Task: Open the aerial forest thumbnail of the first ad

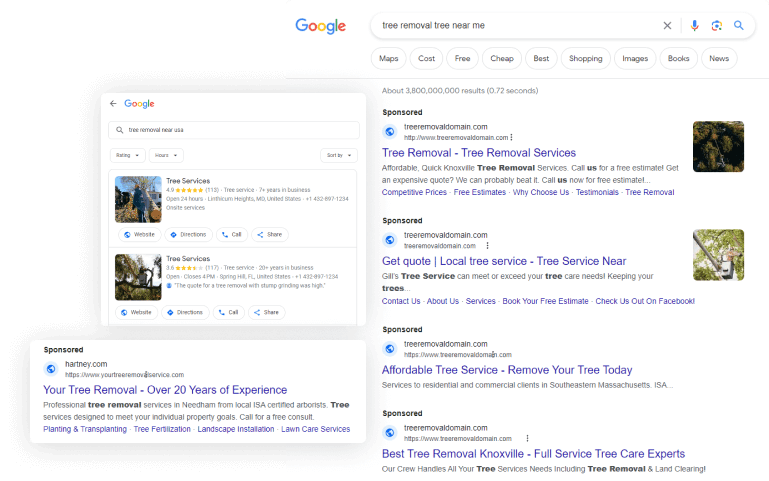Action: (718, 147)
